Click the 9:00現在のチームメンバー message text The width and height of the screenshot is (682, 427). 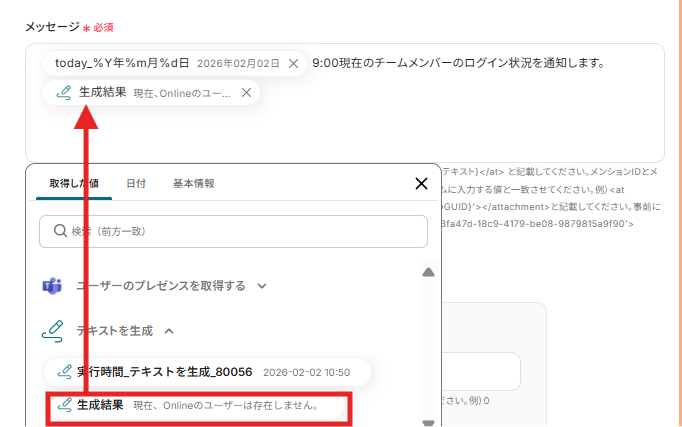(458, 63)
